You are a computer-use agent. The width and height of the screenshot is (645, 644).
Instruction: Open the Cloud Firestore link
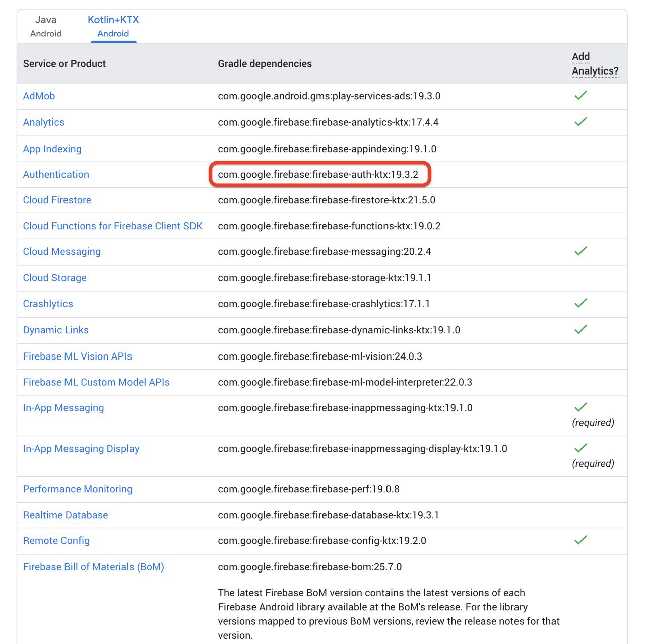pos(57,200)
